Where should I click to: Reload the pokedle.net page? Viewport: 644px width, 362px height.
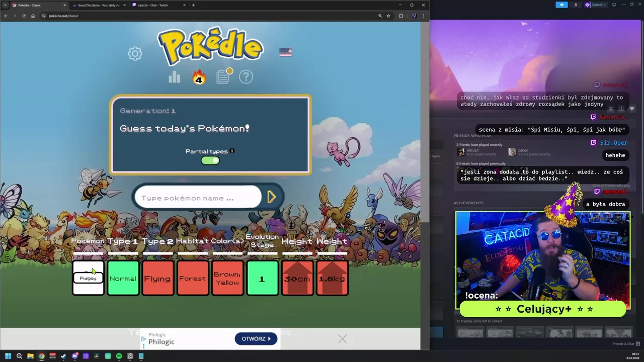click(x=24, y=16)
